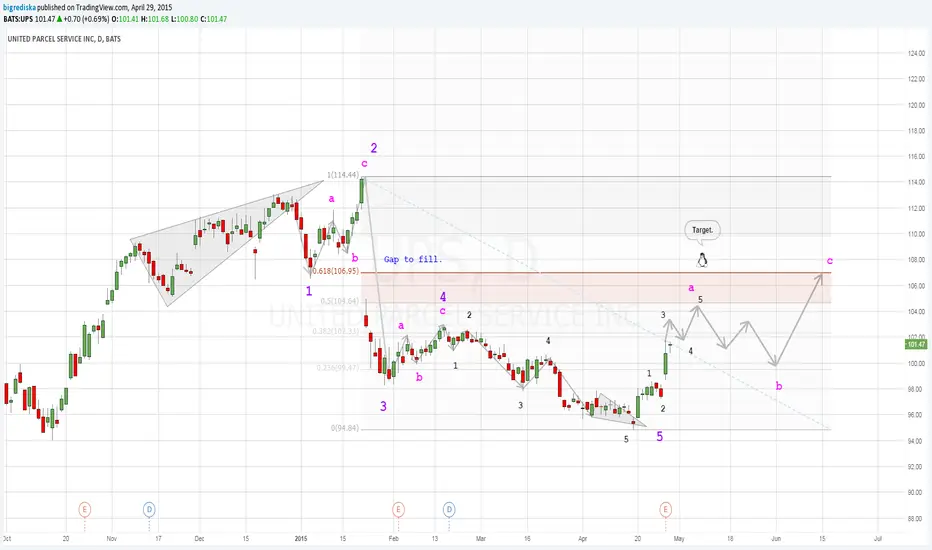Click the magenta b label near the June low projection
This screenshot has width=932, height=550.
[x=779, y=386]
